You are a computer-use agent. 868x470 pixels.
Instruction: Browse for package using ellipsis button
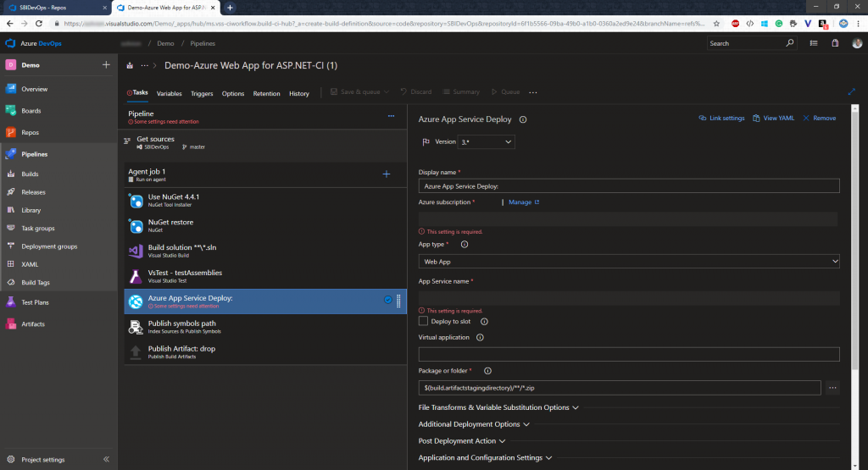(832, 388)
